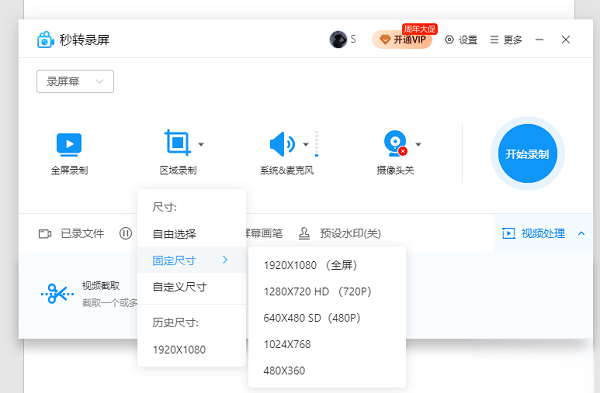
Task: Click the 开始录制 start recording button
Action: coord(527,153)
